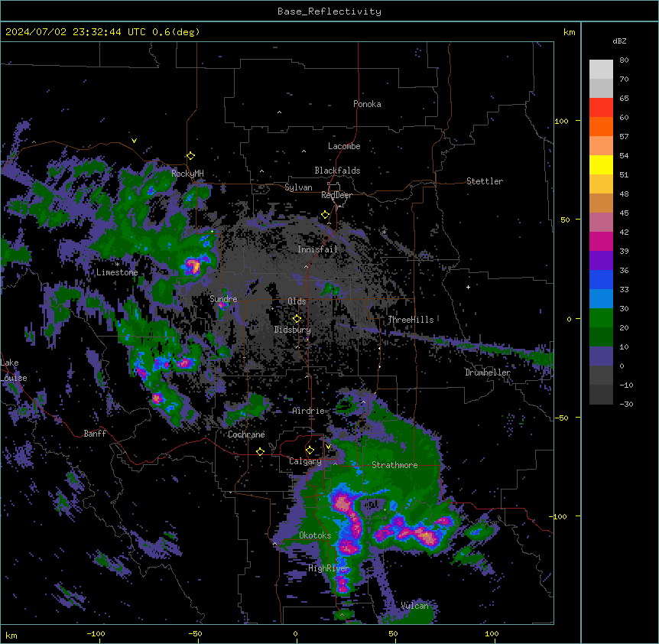
Task: Click the -50 tick label on vertical axis
Action: tap(561, 418)
